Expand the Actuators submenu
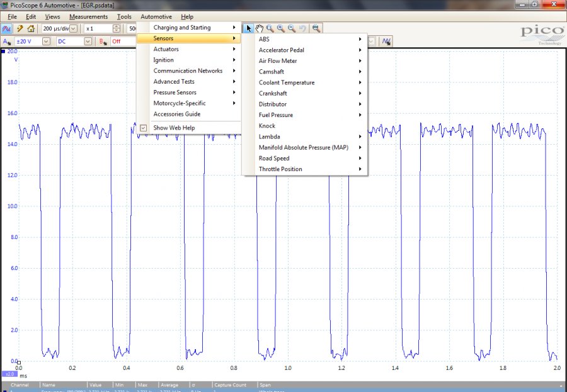 click(189, 49)
